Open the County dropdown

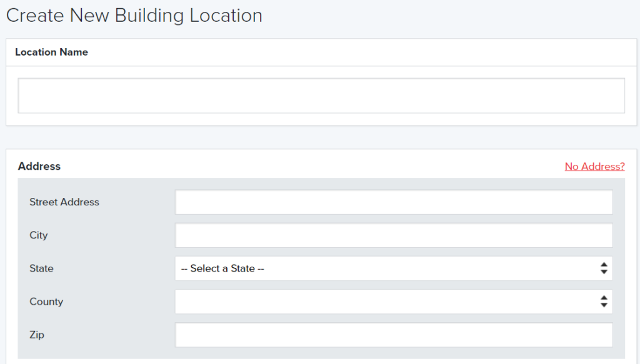[x=394, y=302]
